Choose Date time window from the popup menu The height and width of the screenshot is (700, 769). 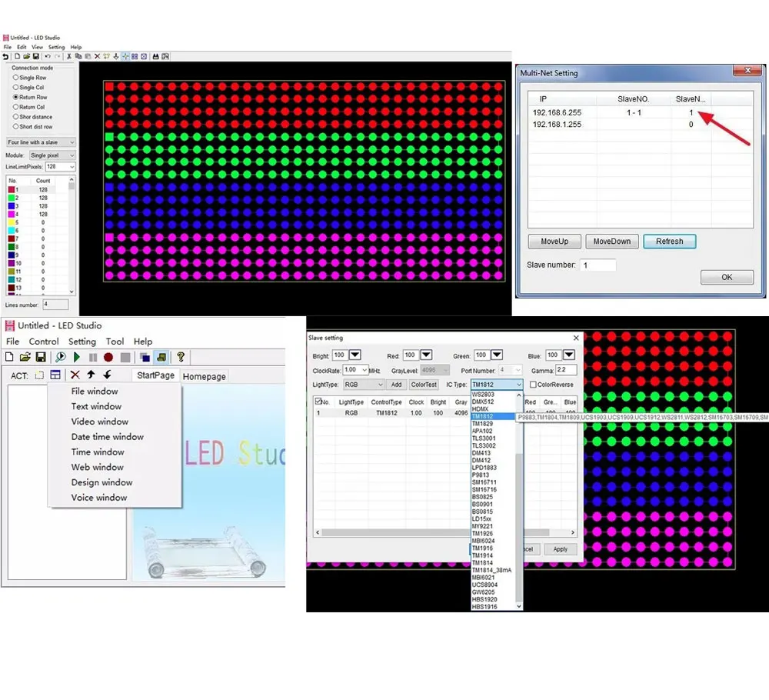(x=108, y=437)
